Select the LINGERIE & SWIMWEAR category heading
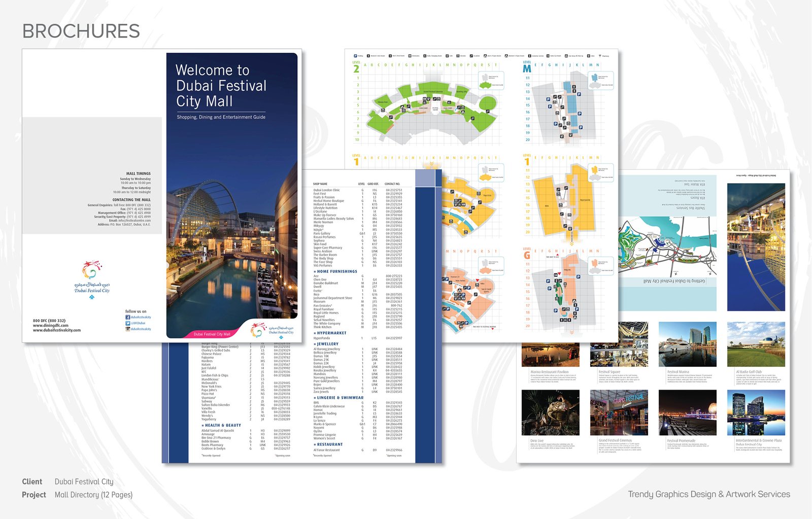812x519 pixels. (x=339, y=398)
